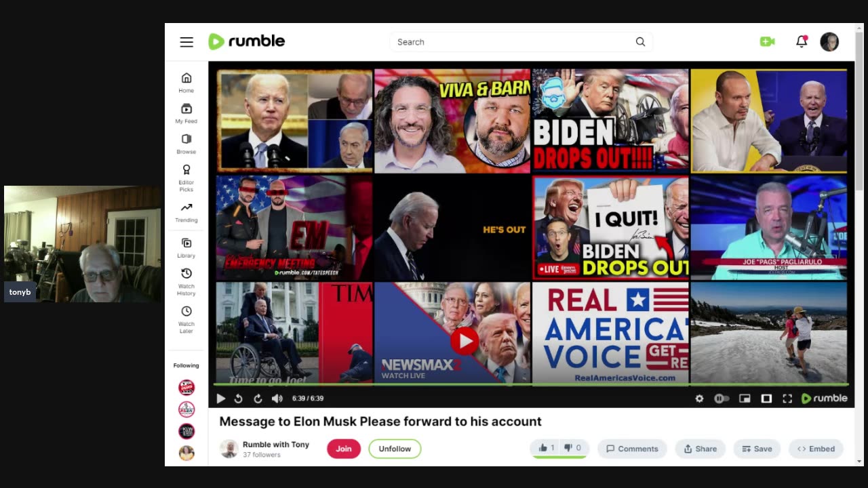
Task: Click the '37 followers' text
Action: 262,455
